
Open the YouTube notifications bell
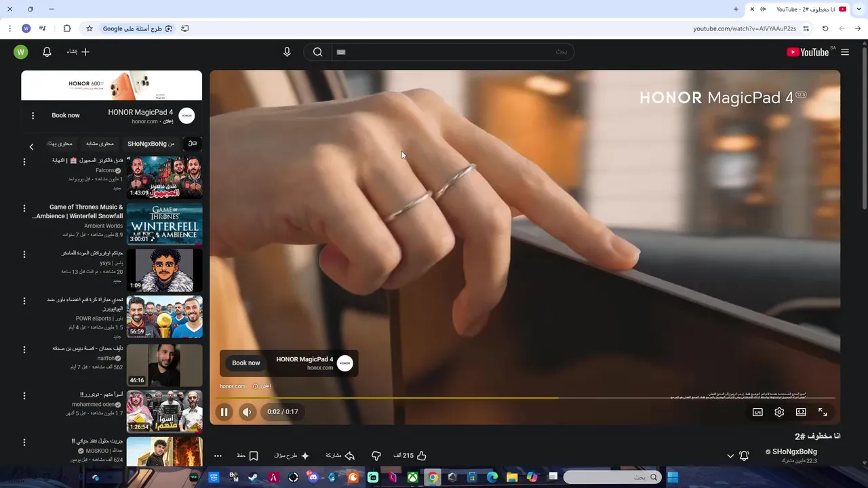point(47,52)
